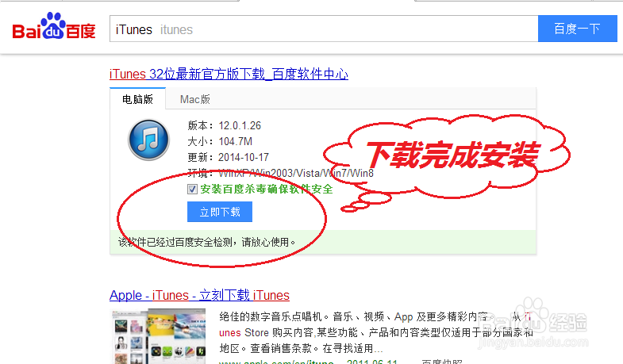Click the iTunes music note icon
This screenshot has height=364, width=623.
click(x=148, y=140)
